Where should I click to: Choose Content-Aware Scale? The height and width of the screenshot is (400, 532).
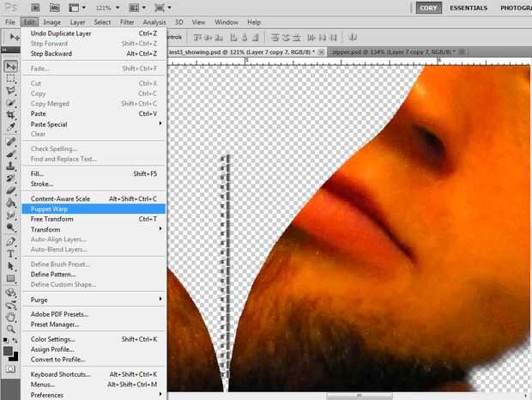(94, 199)
